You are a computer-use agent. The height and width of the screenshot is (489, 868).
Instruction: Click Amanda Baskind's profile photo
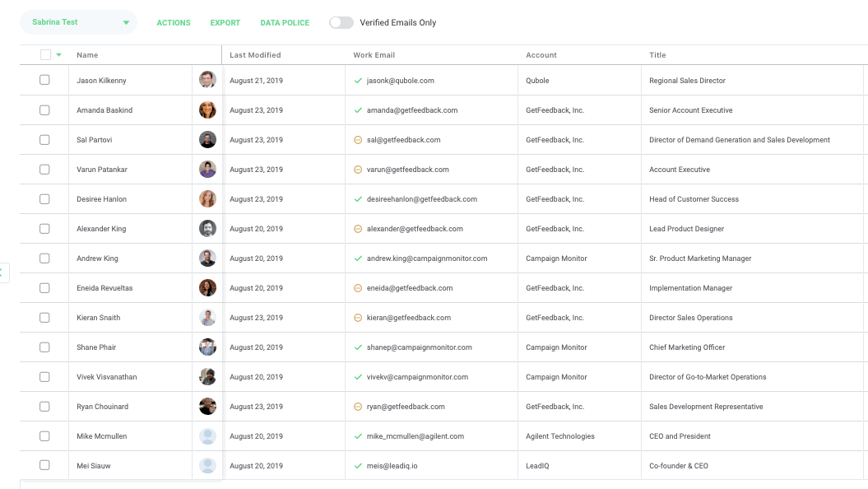[207, 110]
